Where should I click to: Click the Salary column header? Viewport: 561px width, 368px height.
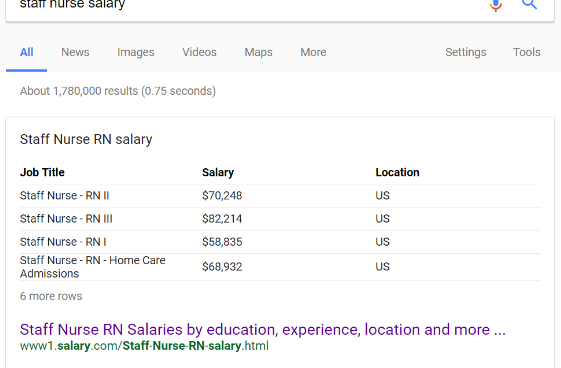click(x=218, y=172)
